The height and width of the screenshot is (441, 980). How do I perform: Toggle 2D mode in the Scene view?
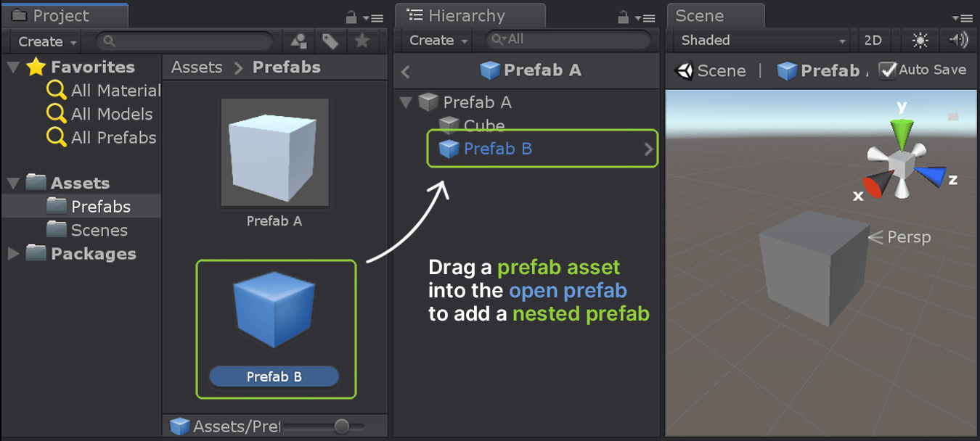click(873, 41)
